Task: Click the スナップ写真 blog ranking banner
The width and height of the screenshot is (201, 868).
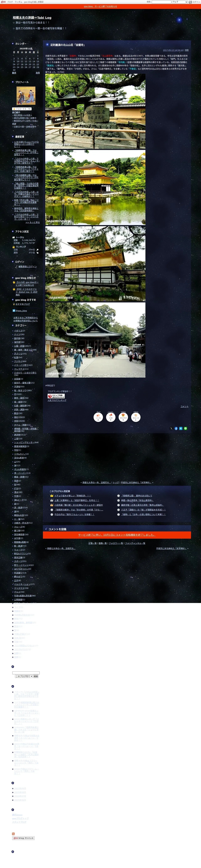Action: [x=56, y=396]
